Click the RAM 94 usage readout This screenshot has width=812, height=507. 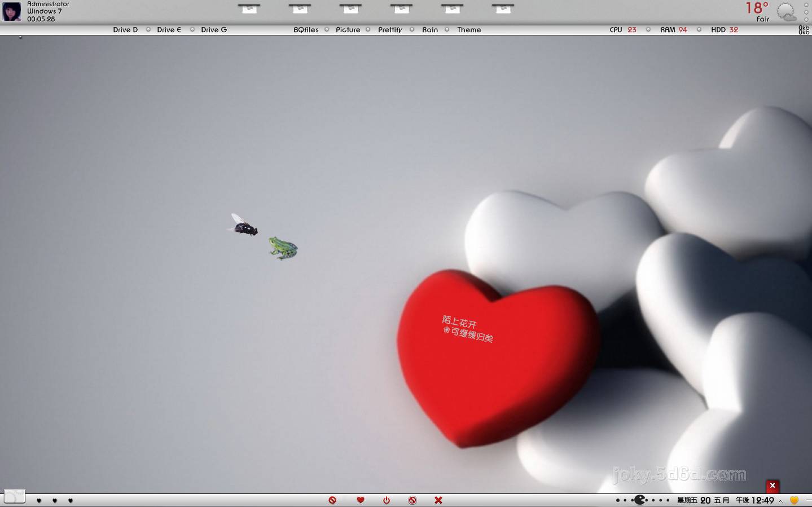pos(674,30)
